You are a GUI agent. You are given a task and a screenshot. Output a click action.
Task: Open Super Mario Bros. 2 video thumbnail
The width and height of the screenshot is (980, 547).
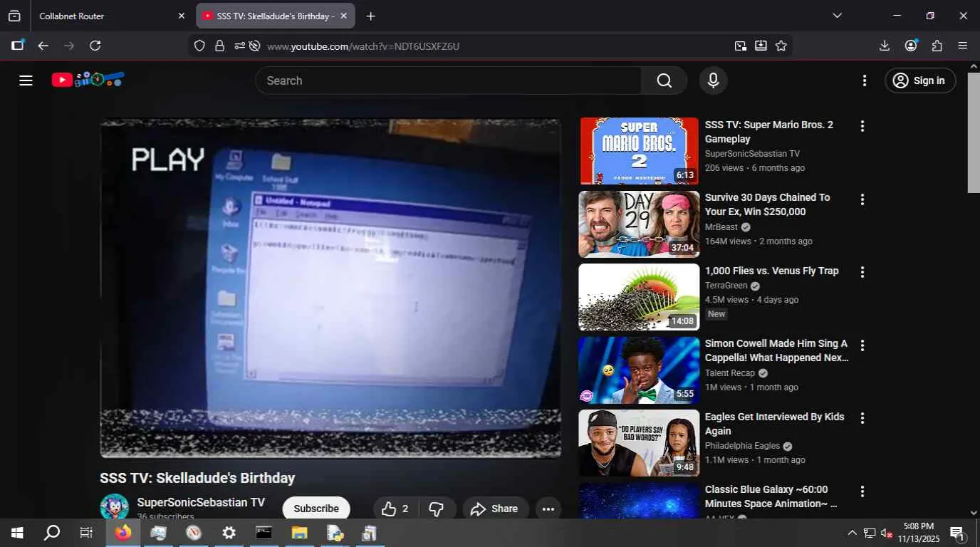coord(640,151)
